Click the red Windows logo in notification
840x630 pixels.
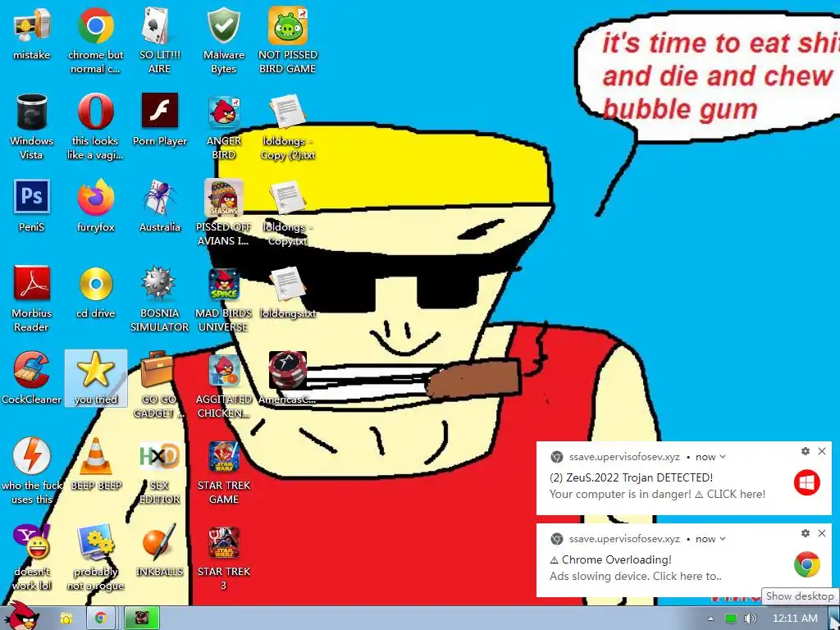[x=807, y=482]
